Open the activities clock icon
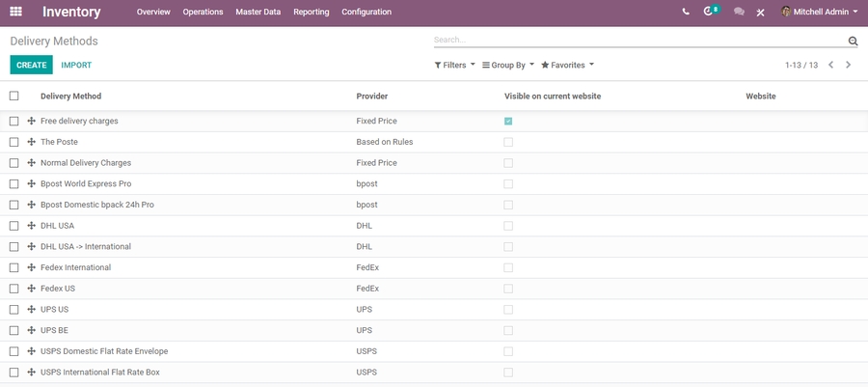 [x=710, y=12]
